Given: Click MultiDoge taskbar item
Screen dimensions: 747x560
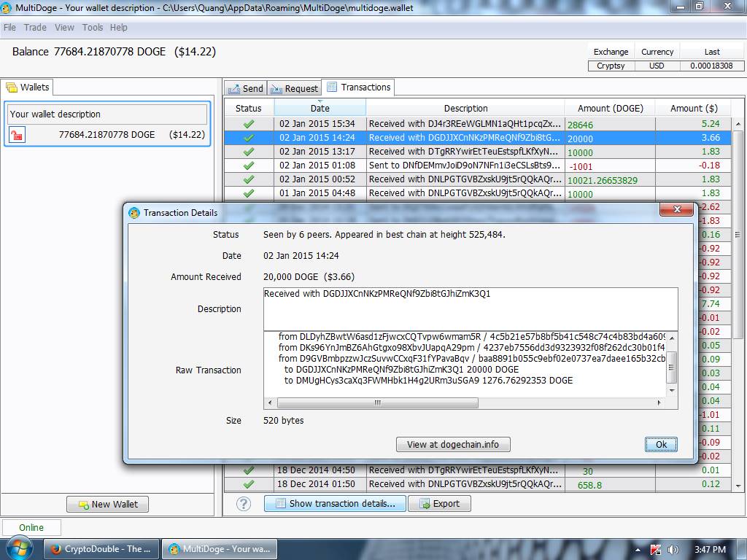Looking at the screenshot, I should coord(220,549).
